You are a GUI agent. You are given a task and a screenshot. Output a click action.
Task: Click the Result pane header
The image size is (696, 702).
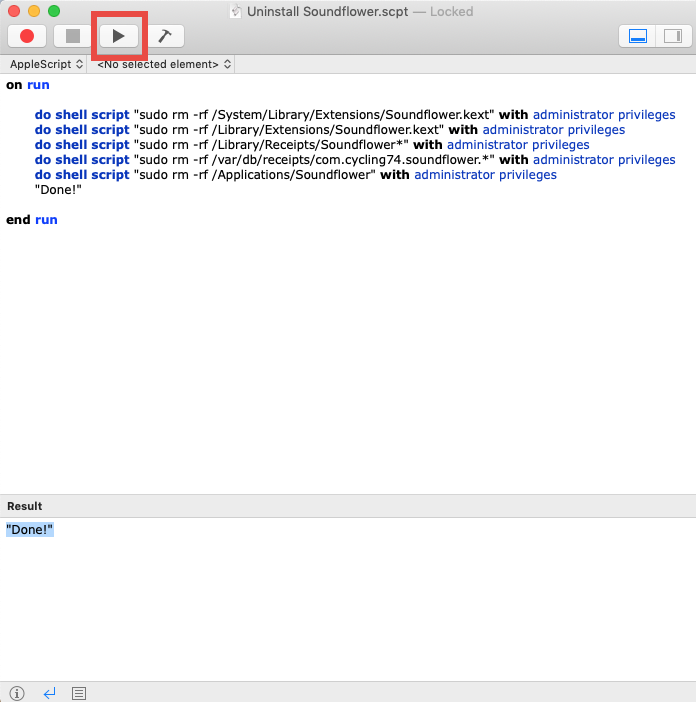click(x=348, y=506)
